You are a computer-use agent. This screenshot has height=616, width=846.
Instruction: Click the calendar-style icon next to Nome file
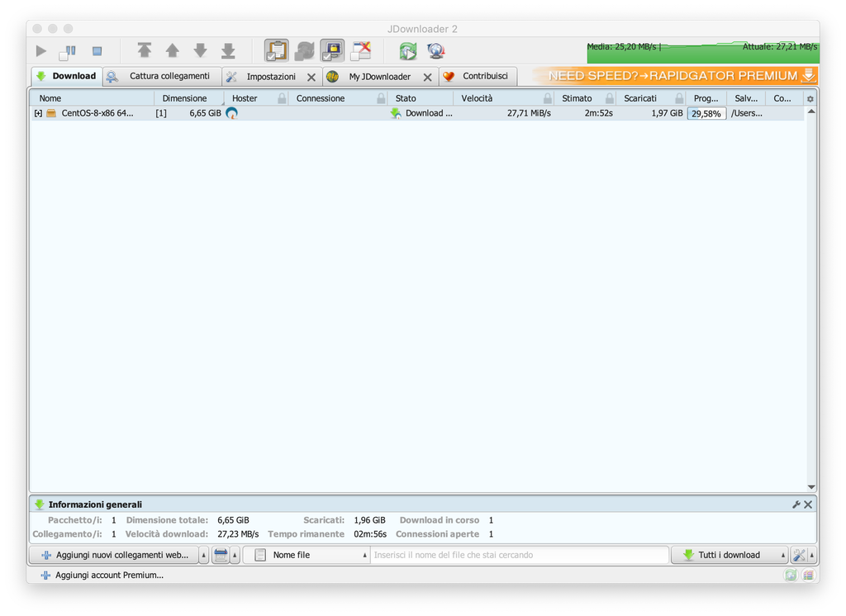221,555
